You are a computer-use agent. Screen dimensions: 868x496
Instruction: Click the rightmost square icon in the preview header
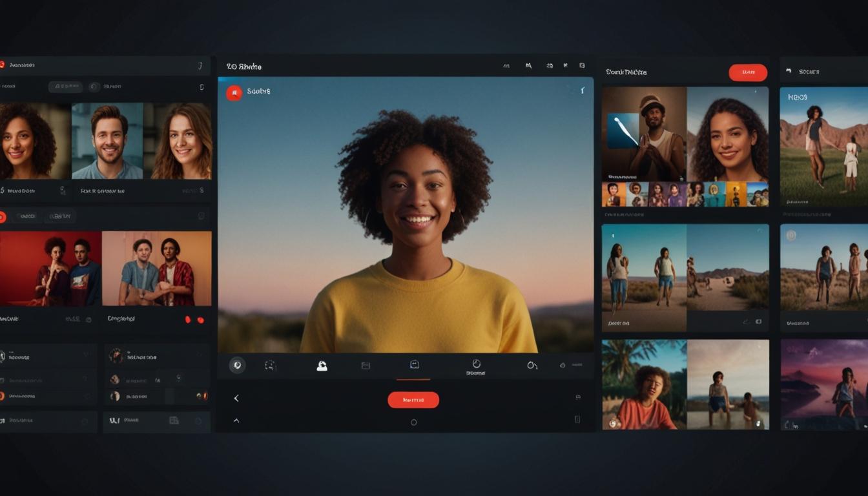click(582, 66)
